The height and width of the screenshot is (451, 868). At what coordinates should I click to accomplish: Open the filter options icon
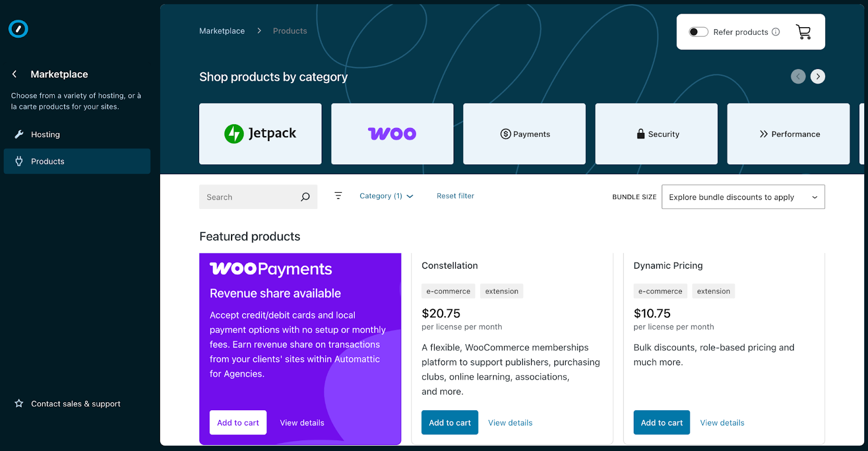point(338,196)
